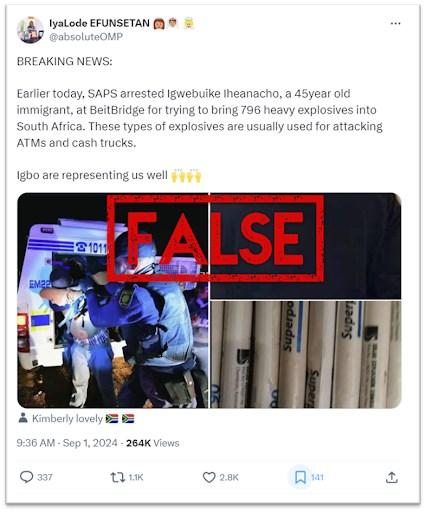Open IyaLode EFUNSETAN profile avatar
This screenshot has width=426, height=512.
[x=30, y=30]
